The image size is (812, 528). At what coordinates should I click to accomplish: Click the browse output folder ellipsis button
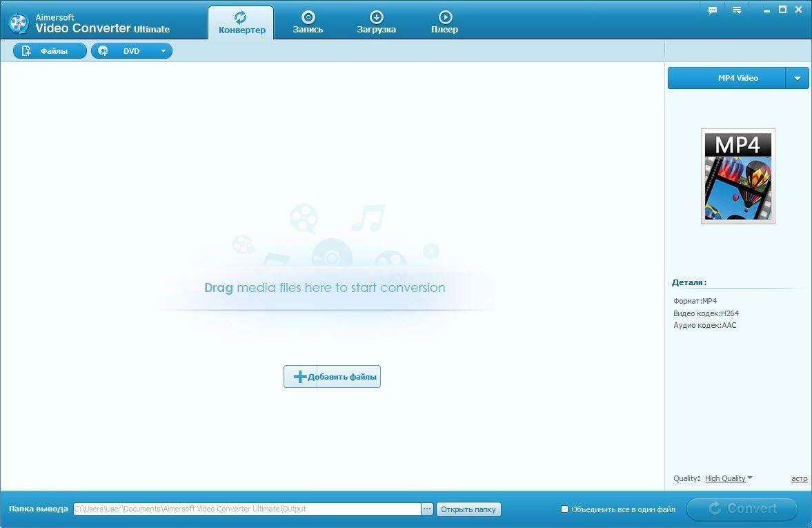pos(427,509)
